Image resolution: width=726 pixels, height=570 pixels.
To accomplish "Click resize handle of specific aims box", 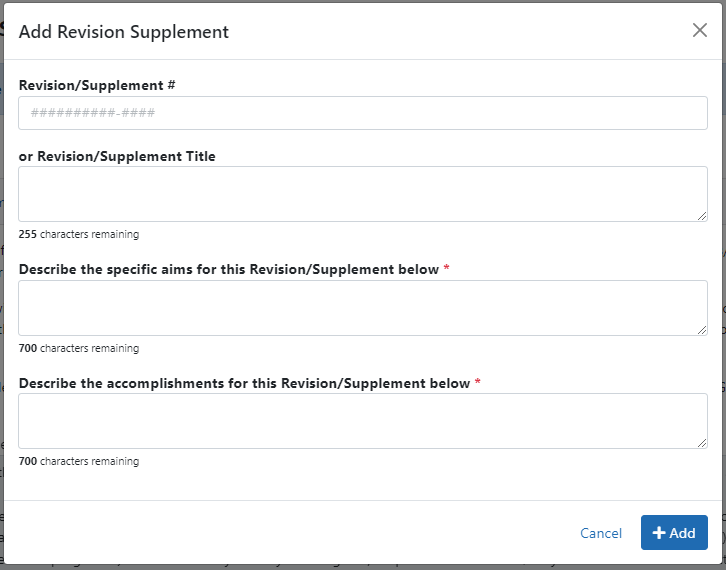I will coord(702,330).
